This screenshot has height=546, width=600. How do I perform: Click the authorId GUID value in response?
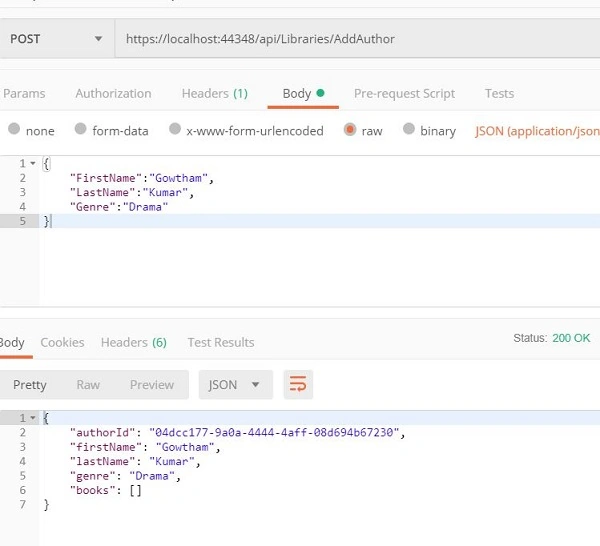click(274, 432)
